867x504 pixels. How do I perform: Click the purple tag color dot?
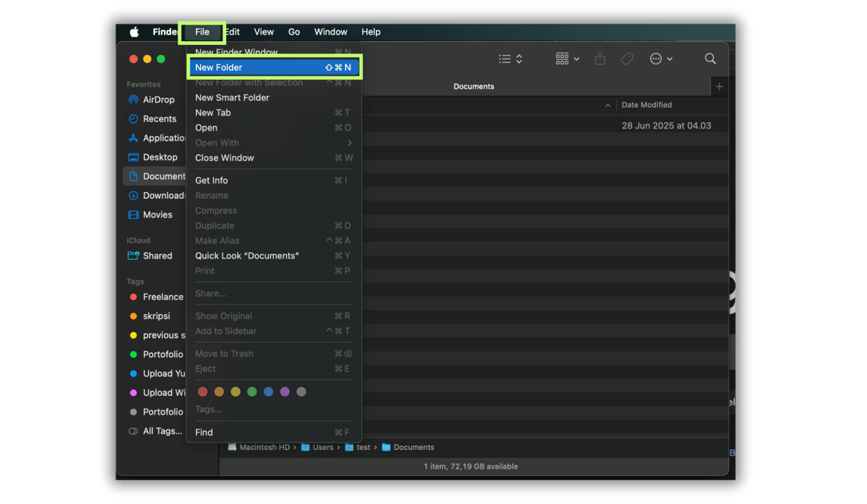coord(285,391)
